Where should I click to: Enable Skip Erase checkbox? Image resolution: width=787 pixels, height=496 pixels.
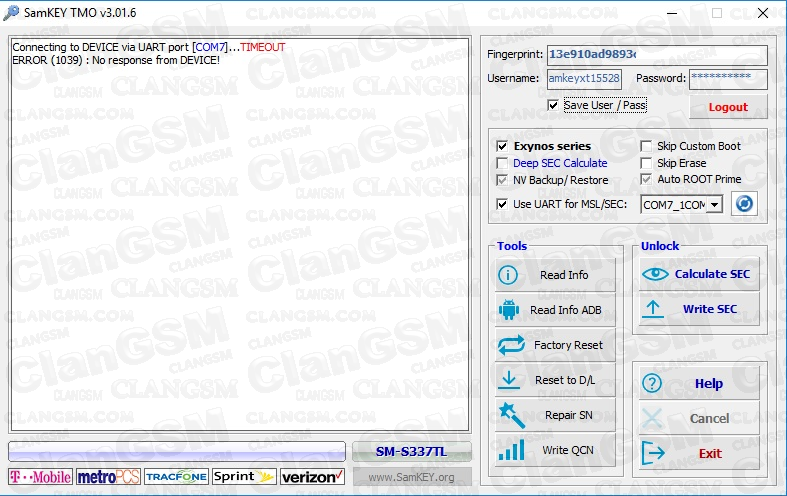646,163
